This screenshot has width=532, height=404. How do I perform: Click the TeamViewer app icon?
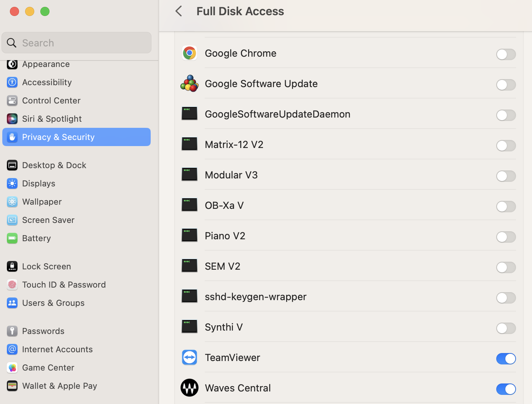coord(190,357)
